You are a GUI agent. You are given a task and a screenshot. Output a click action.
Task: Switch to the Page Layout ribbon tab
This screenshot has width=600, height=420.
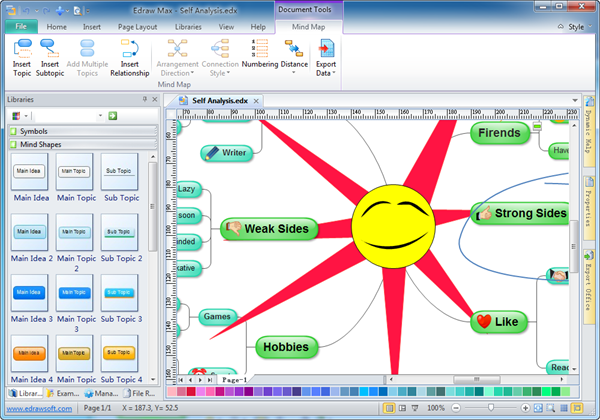tap(138, 26)
